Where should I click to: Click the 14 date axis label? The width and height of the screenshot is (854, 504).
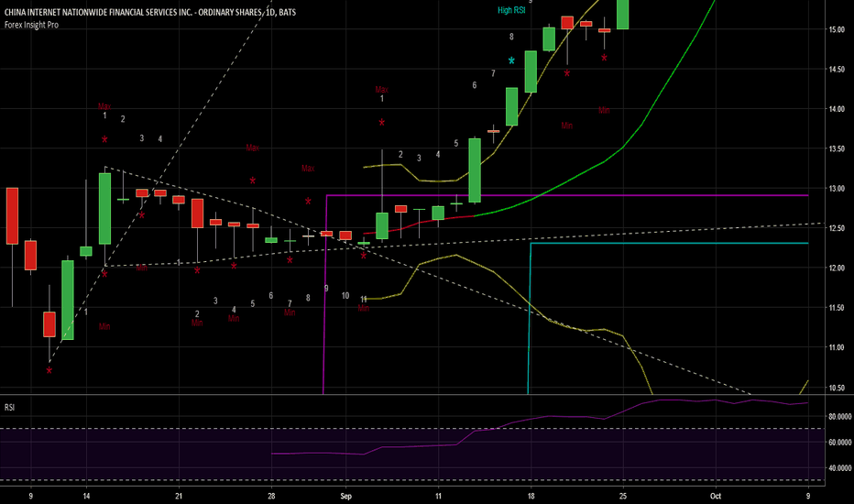(86, 497)
